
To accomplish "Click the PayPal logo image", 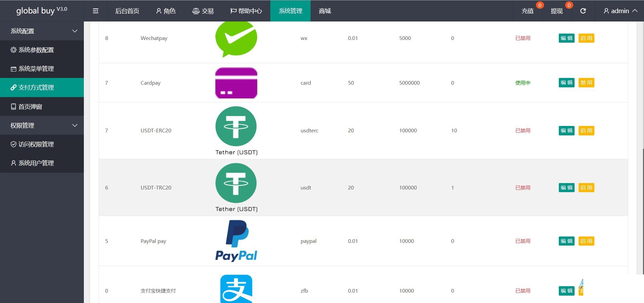I will point(236,241).
